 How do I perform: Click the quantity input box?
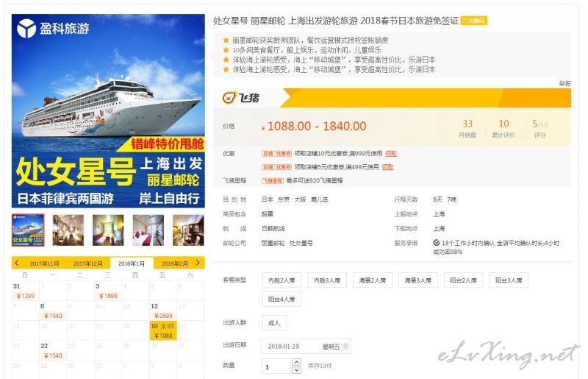[x=276, y=366]
